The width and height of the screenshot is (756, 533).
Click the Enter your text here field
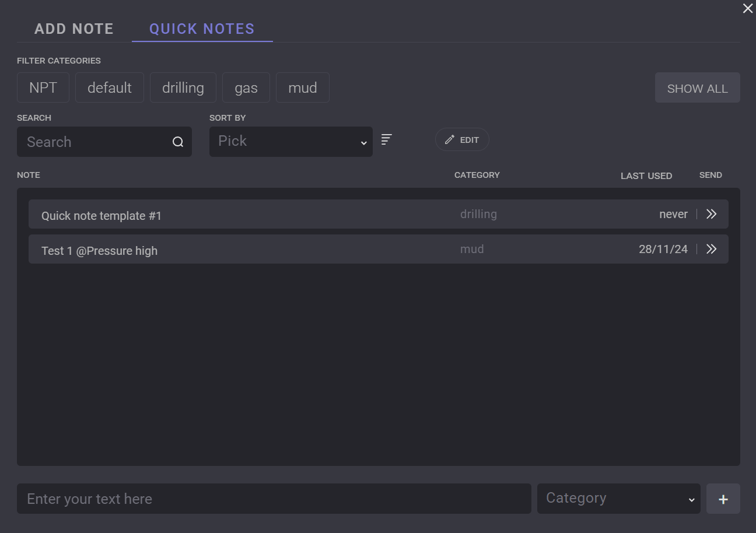coord(274,499)
